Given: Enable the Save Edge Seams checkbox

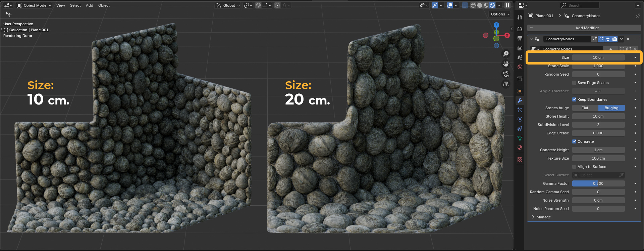Looking at the screenshot, I should pos(574,83).
